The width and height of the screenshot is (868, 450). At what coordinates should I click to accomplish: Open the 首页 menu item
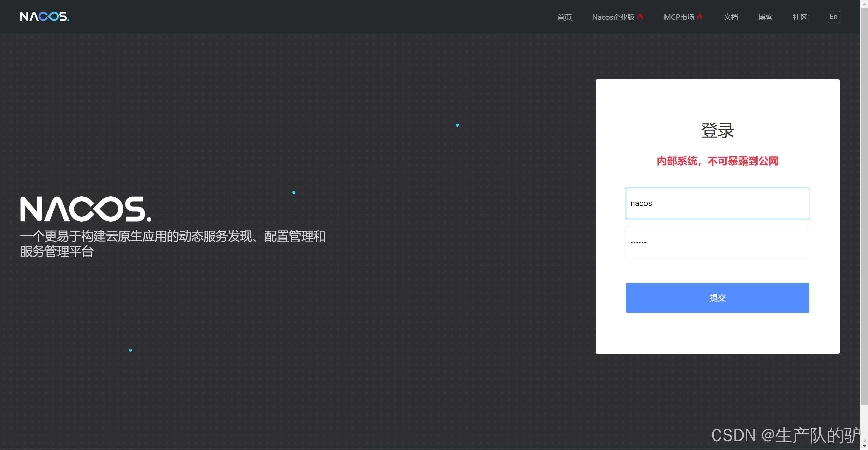click(564, 17)
